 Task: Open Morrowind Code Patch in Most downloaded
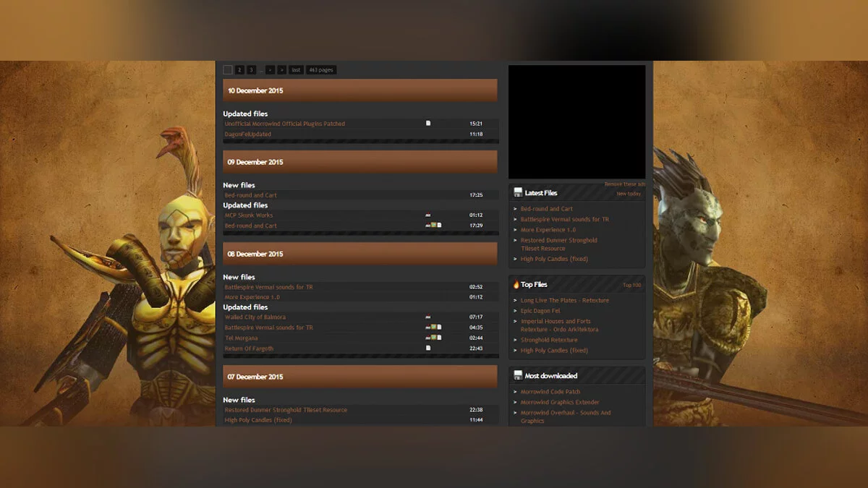point(550,392)
